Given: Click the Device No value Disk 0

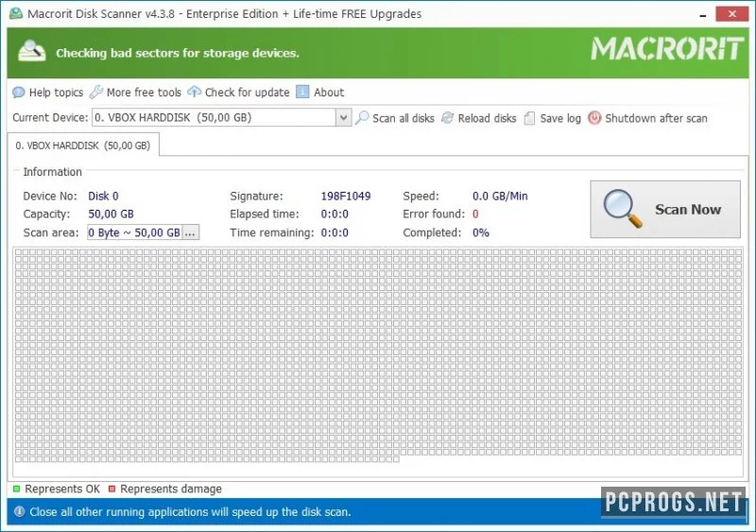Looking at the screenshot, I should point(103,196).
